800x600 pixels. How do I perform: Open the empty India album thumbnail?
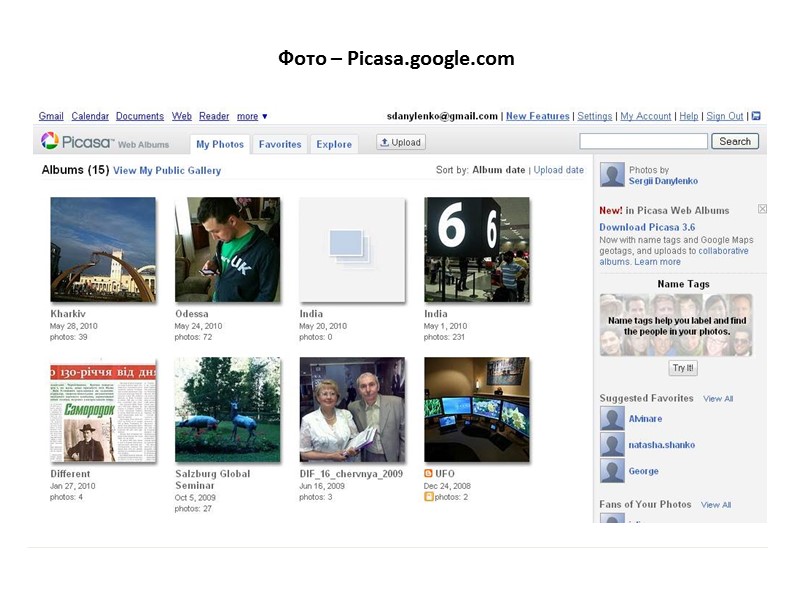[x=352, y=249]
